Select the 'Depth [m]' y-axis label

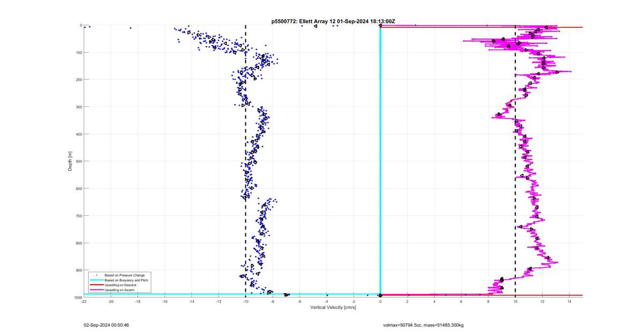tap(70, 161)
